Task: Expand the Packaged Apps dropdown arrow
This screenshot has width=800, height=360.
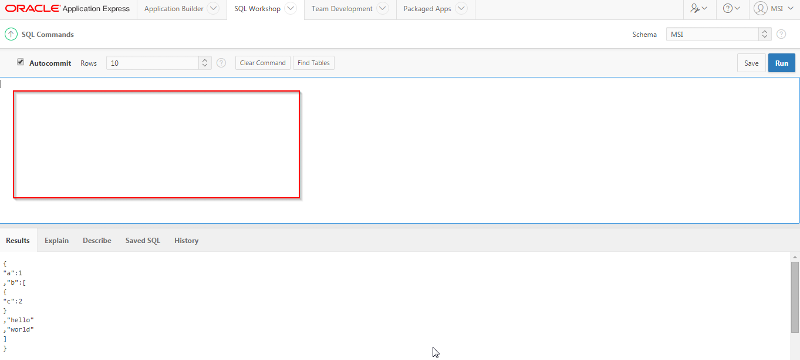Action: click(x=461, y=9)
